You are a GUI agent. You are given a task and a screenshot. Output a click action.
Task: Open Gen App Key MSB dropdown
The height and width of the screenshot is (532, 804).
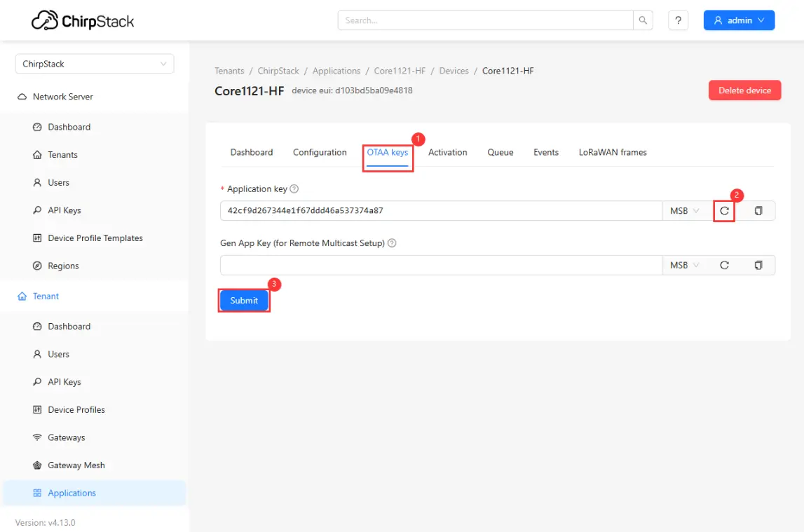(x=684, y=266)
